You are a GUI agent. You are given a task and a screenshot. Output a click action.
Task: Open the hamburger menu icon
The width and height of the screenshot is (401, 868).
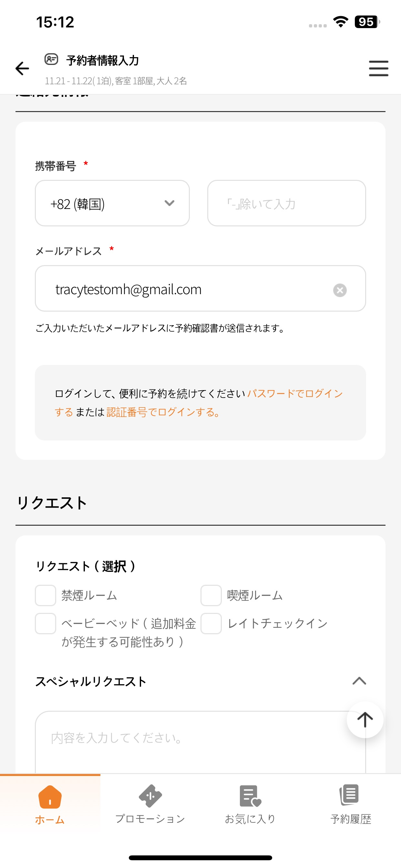pos(378,69)
